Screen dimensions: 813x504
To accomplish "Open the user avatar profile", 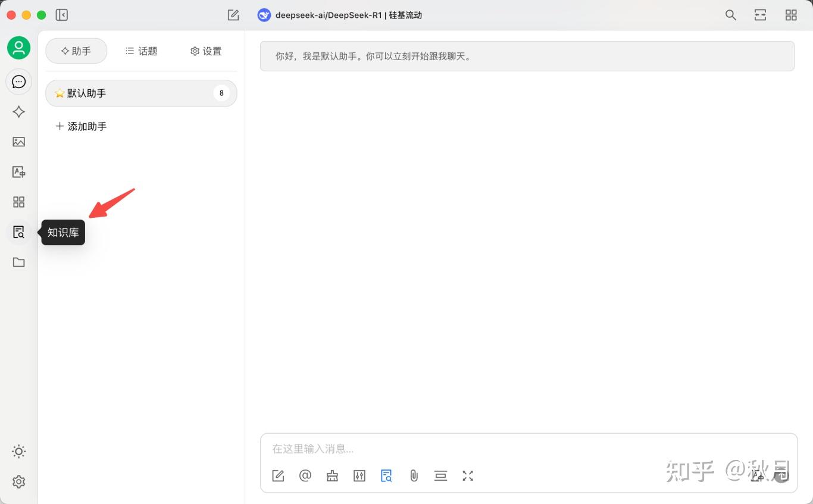I will click(19, 48).
